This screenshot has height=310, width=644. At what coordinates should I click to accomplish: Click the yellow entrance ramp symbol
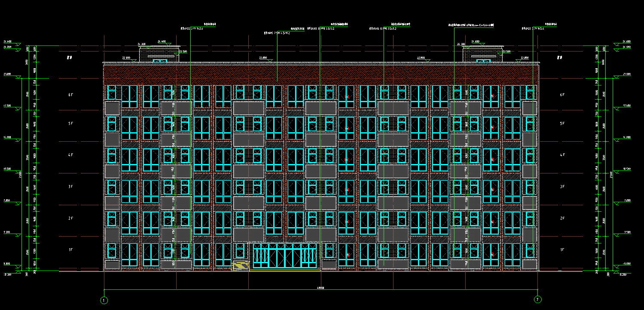[x=241, y=266]
